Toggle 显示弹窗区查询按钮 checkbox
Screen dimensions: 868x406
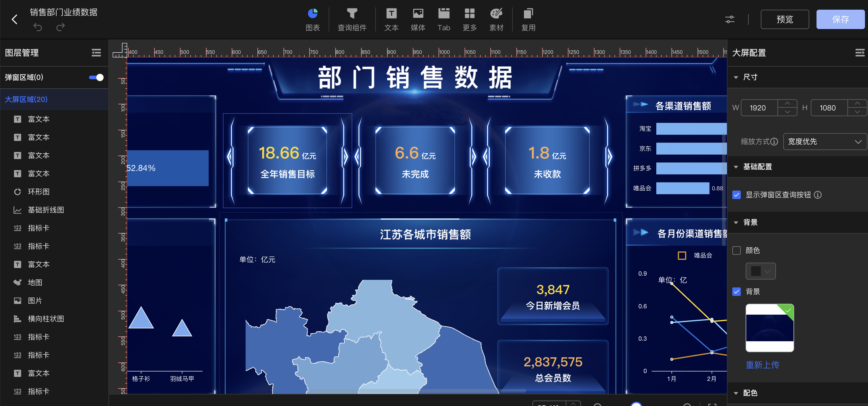(x=736, y=195)
